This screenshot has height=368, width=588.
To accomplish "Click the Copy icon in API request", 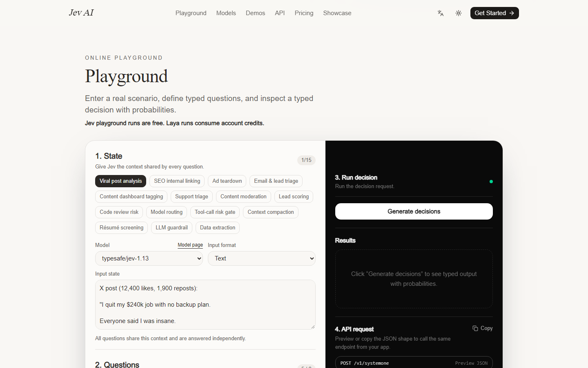I will (x=475, y=328).
